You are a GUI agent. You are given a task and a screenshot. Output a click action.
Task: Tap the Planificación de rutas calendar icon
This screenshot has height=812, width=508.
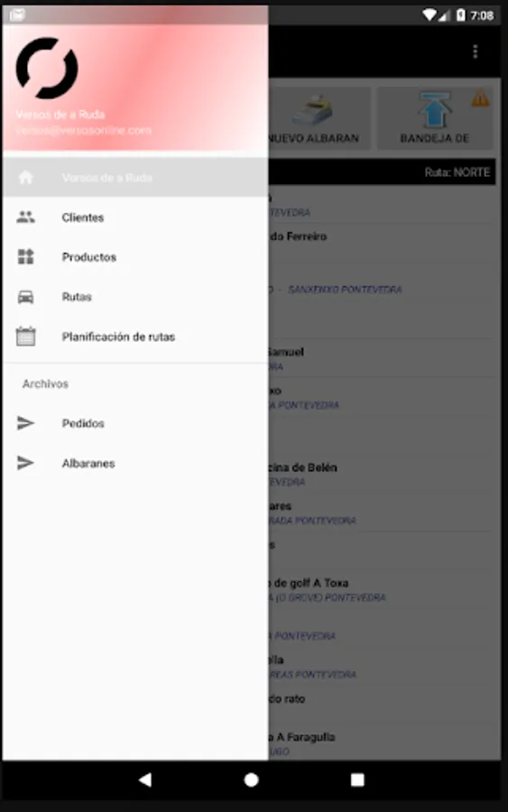(25, 337)
